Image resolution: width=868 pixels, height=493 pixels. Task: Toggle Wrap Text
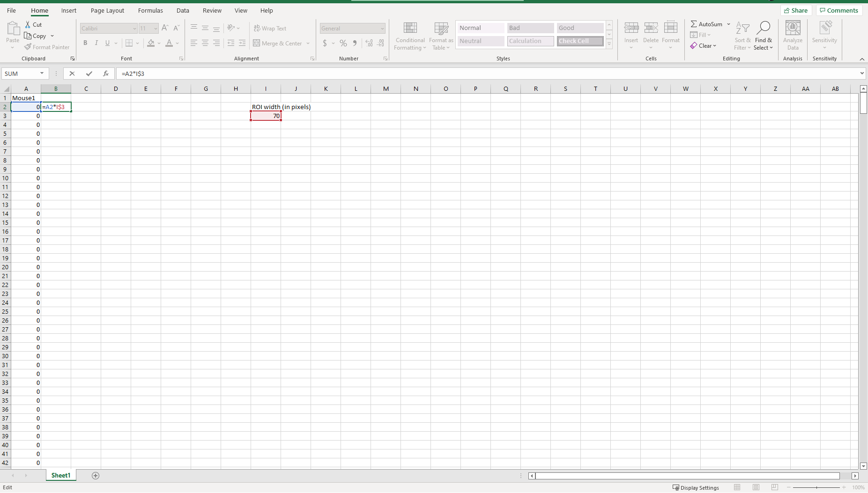tap(270, 29)
